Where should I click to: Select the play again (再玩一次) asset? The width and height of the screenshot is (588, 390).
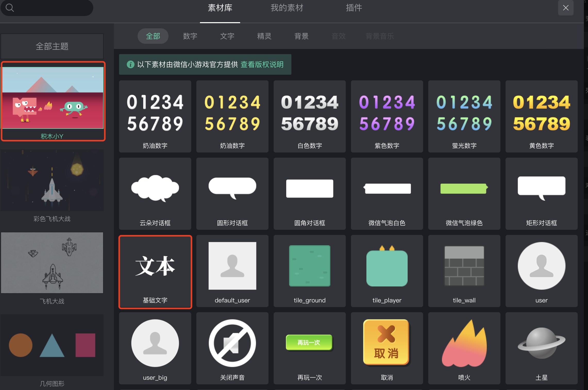coord(309,348)
